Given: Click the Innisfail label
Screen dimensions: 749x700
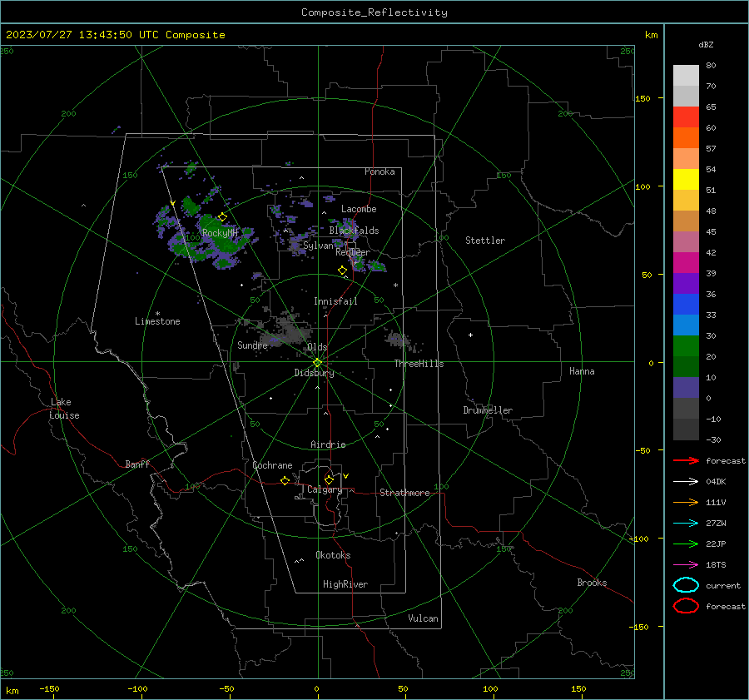Looking at the screenshot, I should click(x=335, y=301).
